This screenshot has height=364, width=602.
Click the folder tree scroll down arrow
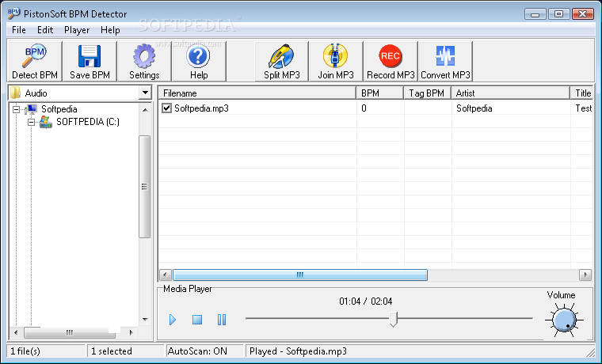click(145, 319)
